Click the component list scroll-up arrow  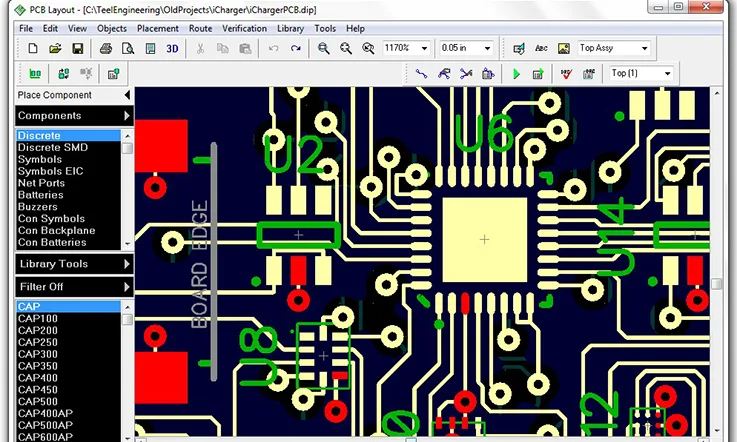127,307
